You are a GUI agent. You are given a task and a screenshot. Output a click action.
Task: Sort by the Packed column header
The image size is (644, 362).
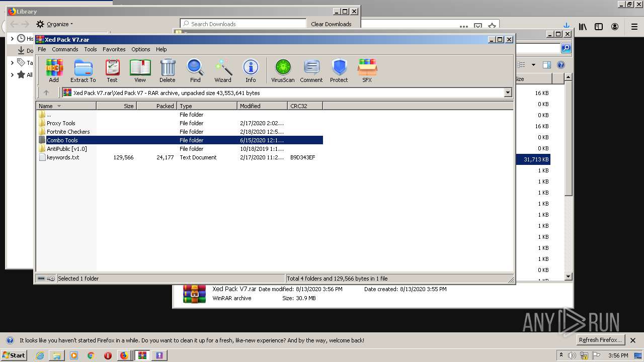[x=156, y=106]
